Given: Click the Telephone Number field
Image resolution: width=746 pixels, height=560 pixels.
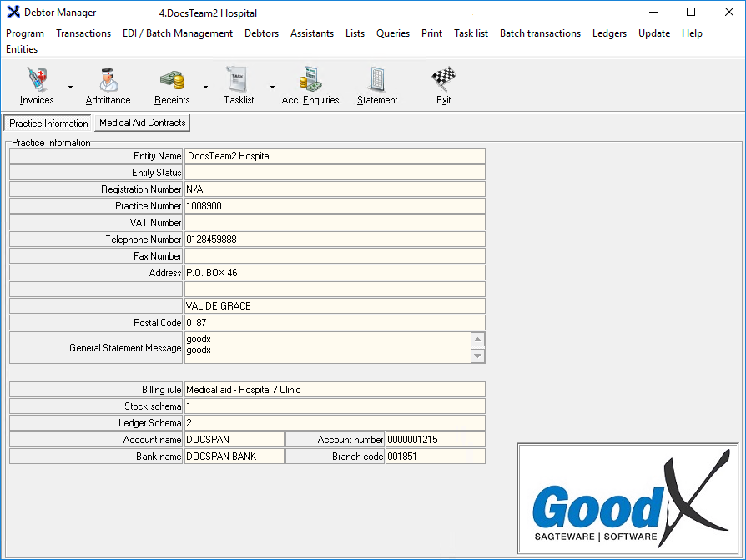Looking at the screenshot, I should pos(335,240).
